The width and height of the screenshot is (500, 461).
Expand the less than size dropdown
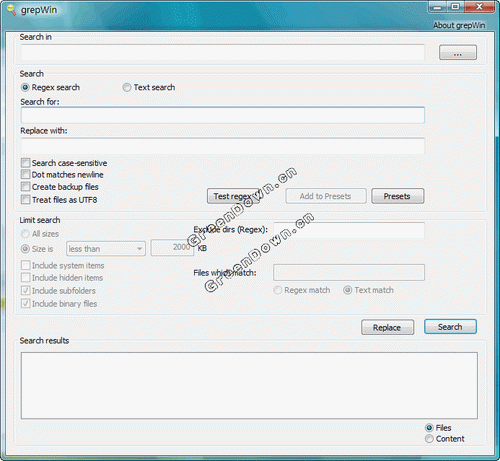(x=106, y=249)
